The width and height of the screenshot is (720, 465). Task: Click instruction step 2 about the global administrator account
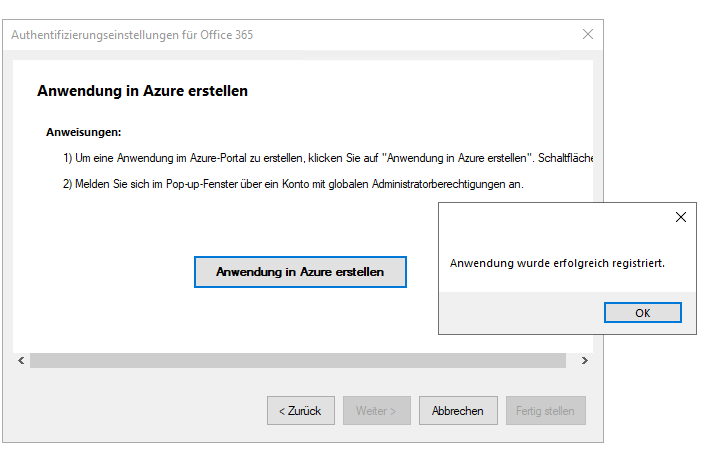(x=293, y=184)
